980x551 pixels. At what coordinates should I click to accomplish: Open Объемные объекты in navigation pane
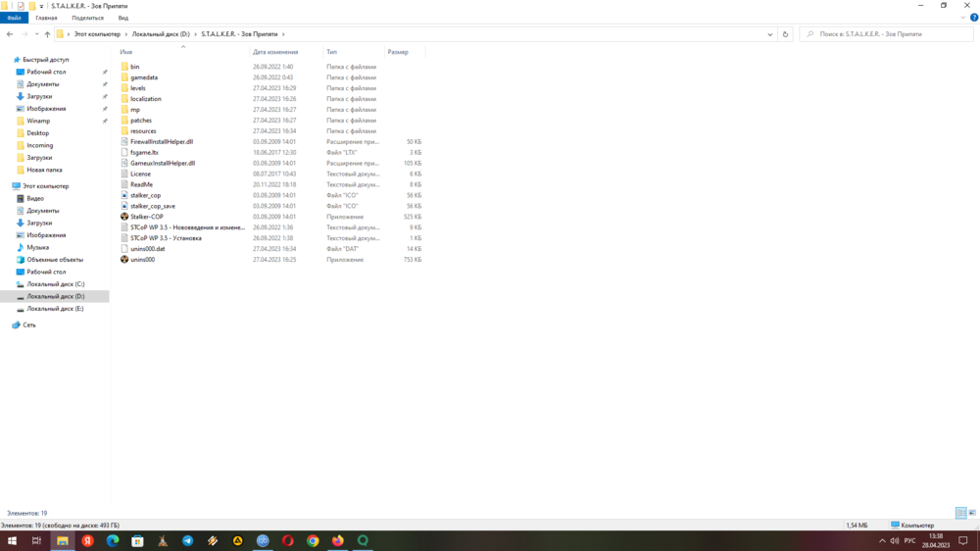[x=55, y=260]
